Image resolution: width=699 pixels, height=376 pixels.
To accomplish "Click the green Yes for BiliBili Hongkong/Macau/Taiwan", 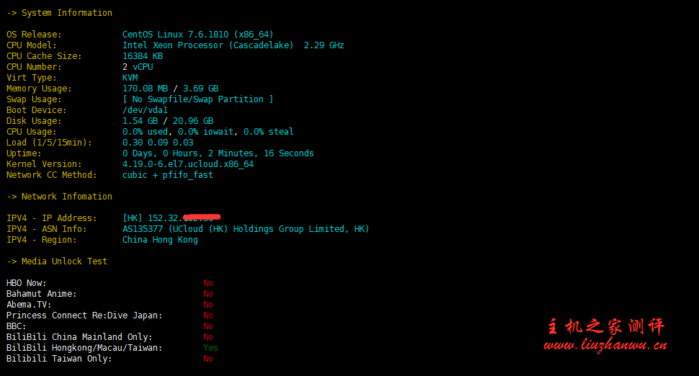I will [210, 348].
